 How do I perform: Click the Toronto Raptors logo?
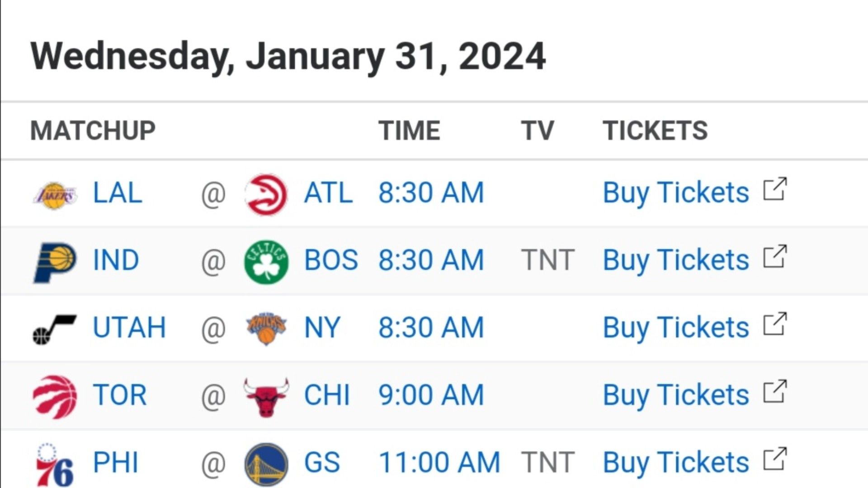55,397
